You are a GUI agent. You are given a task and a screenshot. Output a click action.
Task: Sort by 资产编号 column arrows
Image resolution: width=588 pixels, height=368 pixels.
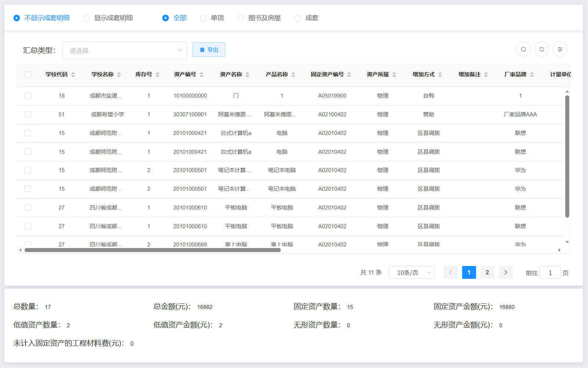tap(202, 74)
